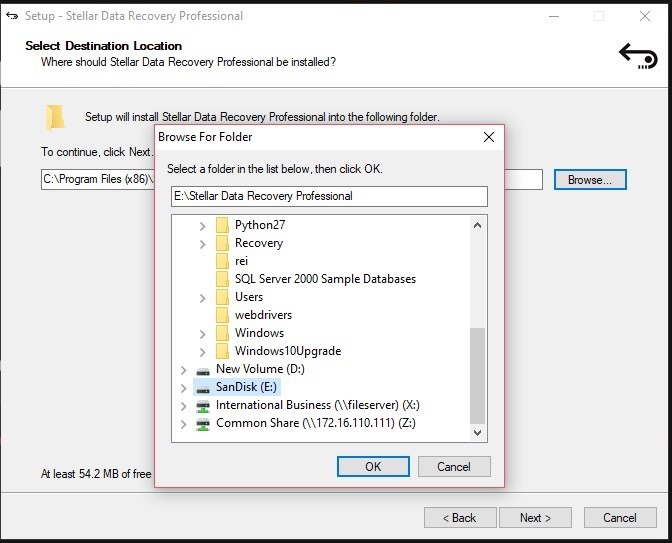Select the Python27 folder name
672x543 pixels.
260,225
